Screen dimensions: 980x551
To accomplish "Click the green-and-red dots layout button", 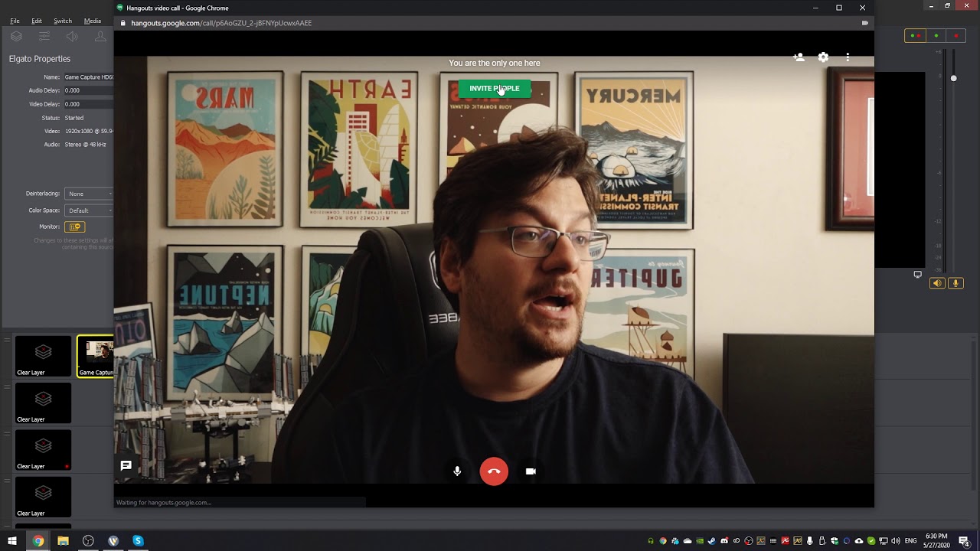I will (916, 36).
